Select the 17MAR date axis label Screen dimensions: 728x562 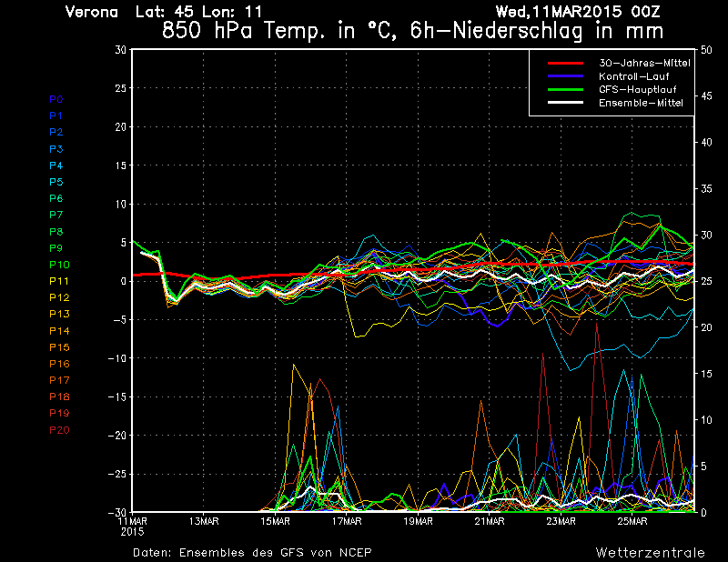[346, 521]
